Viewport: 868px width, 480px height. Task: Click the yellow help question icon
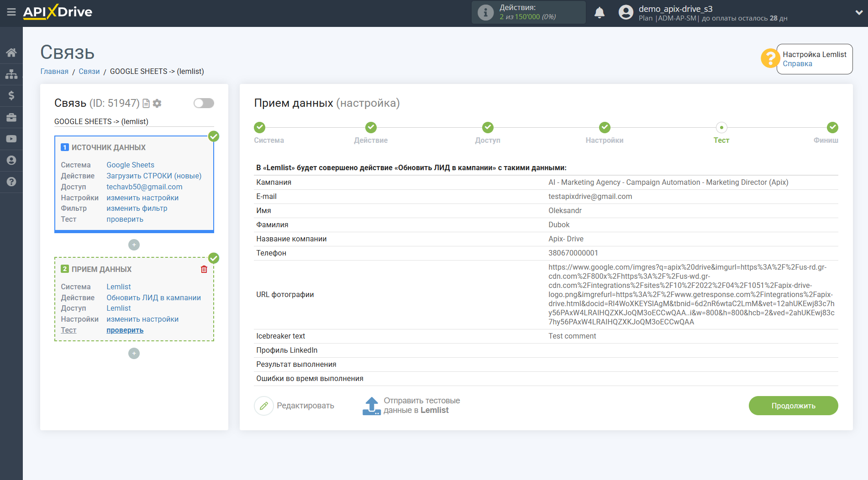pyautogui.click(x=770, y=58)
